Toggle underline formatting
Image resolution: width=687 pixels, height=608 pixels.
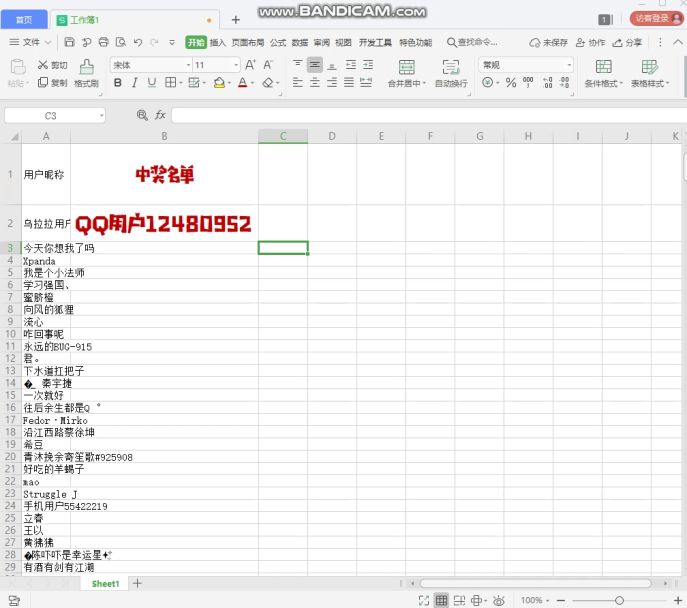(152, 83)
